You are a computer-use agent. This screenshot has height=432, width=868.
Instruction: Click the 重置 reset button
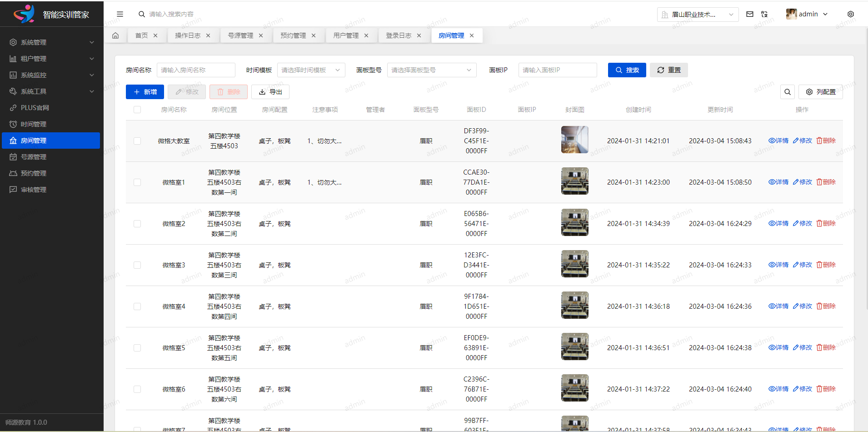[x=669, y=70]
